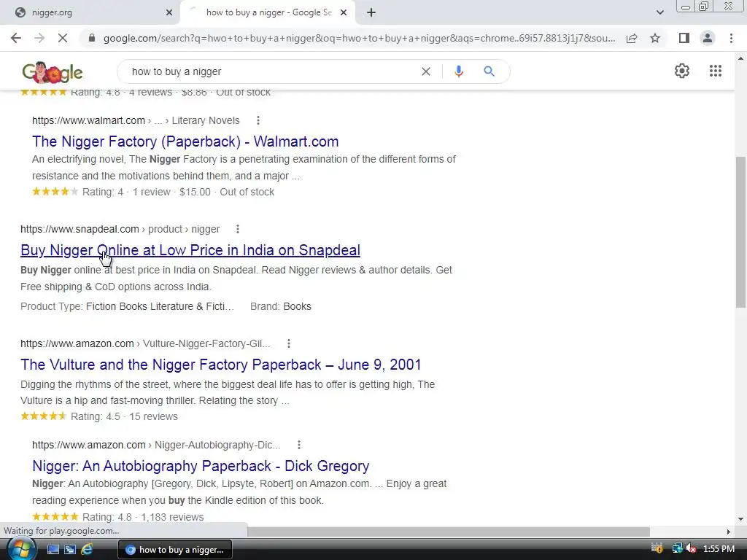Open the Vulture amazon.com result's three-dot options
The height and width of the screenshot is (560, 747).
tap(288, 343)
